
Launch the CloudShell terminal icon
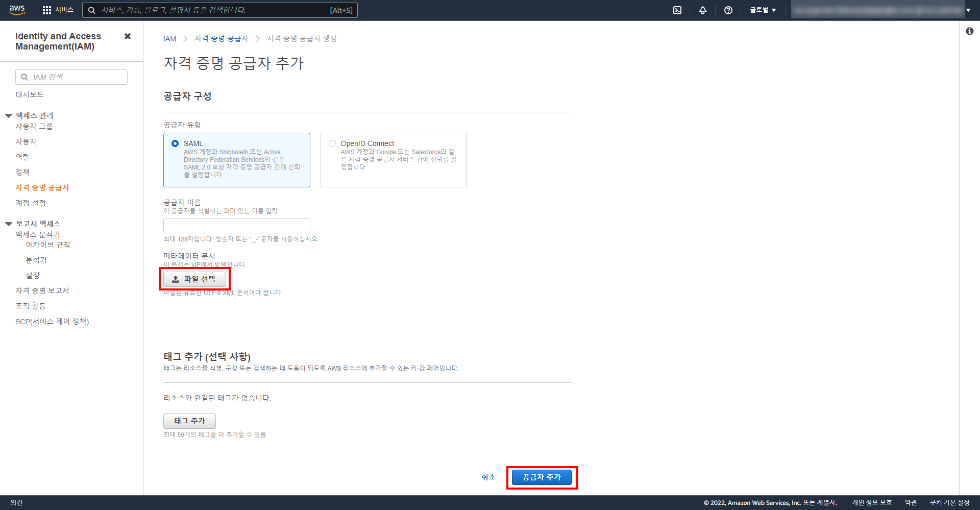677,10
